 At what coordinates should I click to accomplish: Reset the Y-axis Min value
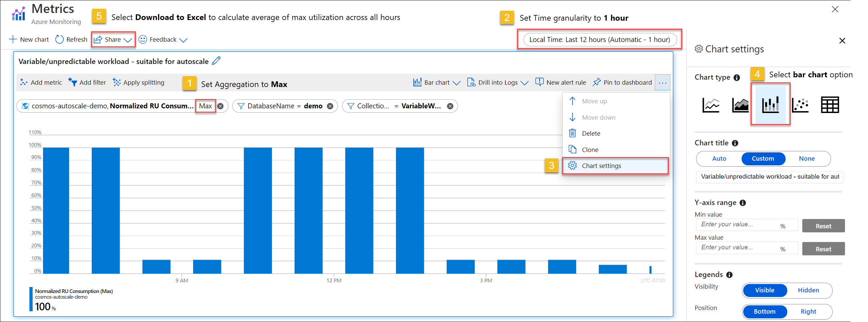coord(823,226)
